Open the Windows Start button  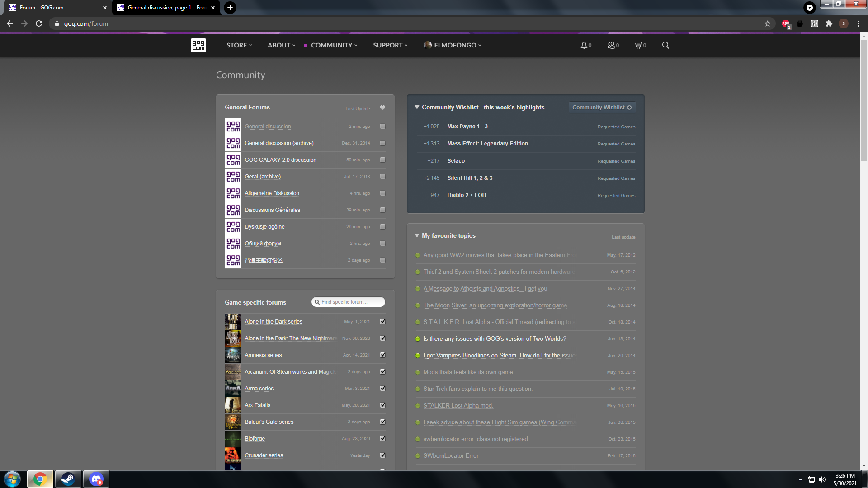pyautogui.click(x=12, y=479)
